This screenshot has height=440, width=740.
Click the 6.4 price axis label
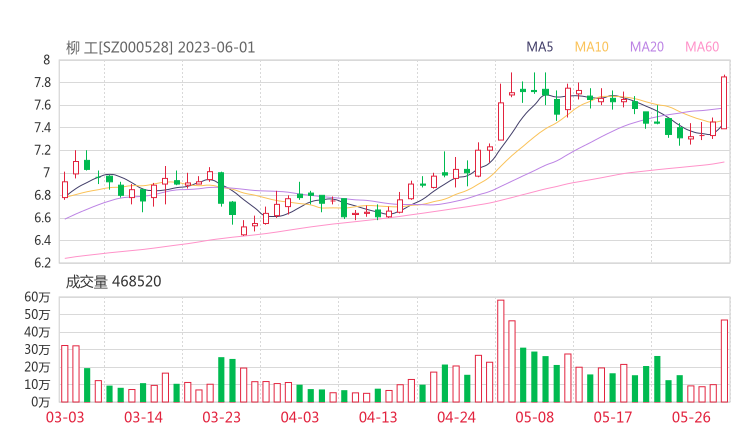[x=42, y=240]
